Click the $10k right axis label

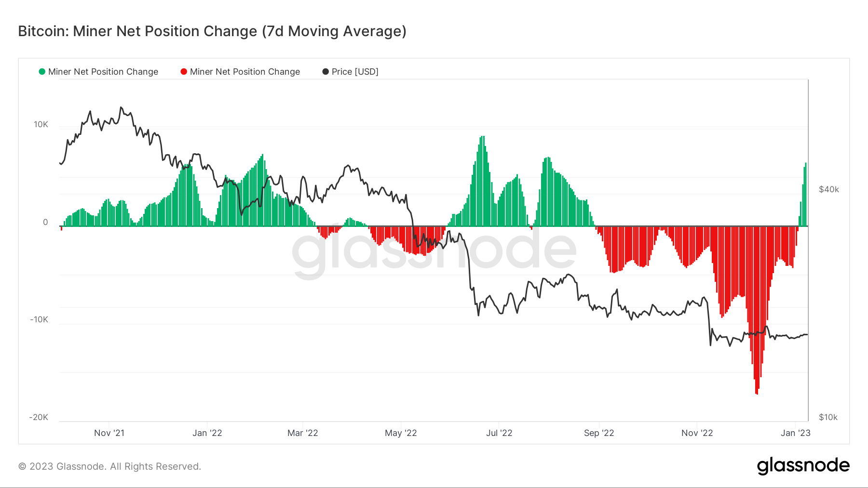pyautogui.click(x=828, y=417)
